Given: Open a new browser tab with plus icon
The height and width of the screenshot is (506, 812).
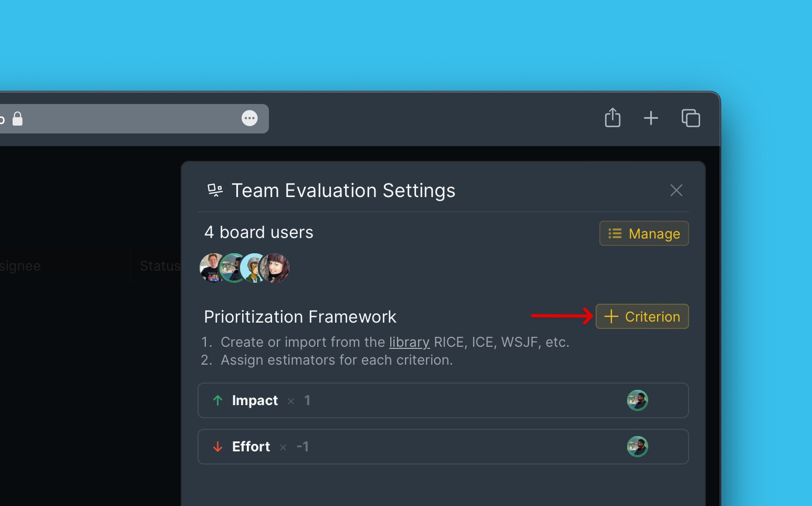Looking at the screenshot, I should [651, 118].
